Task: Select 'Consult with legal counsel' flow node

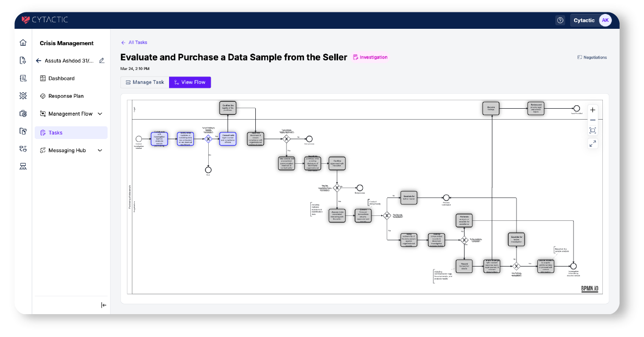Action: [x=228, y=138]
